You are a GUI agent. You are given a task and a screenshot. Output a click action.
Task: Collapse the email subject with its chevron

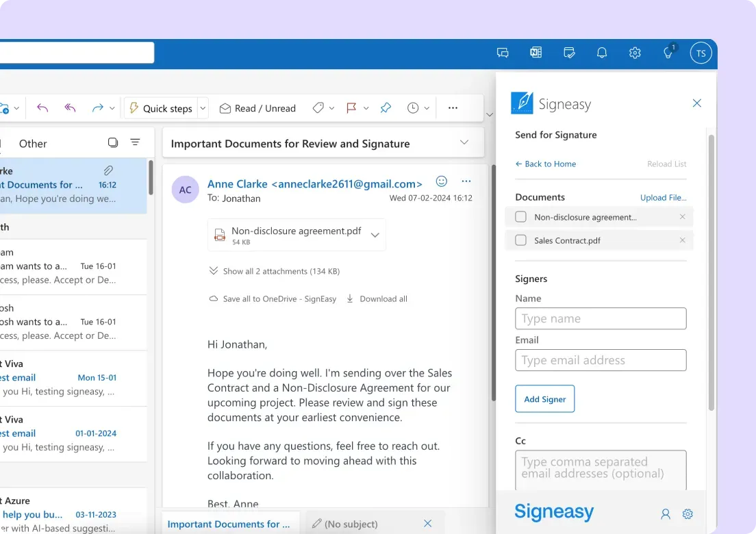(x=464, y=142)
